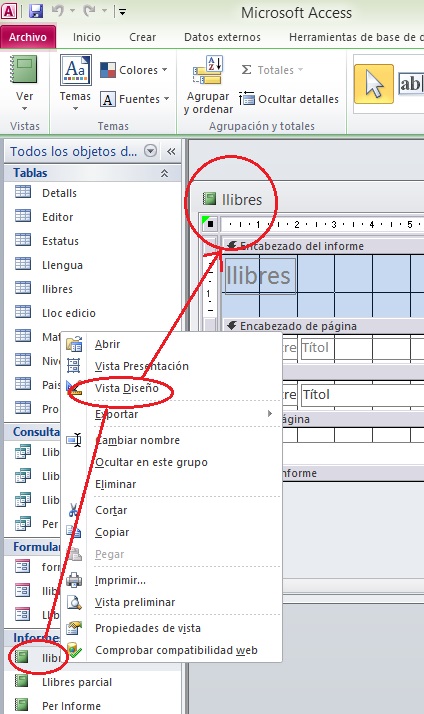The image size is (424, 714).
Task: Select Eliminar in the context menu
Action: click(115, 484)
